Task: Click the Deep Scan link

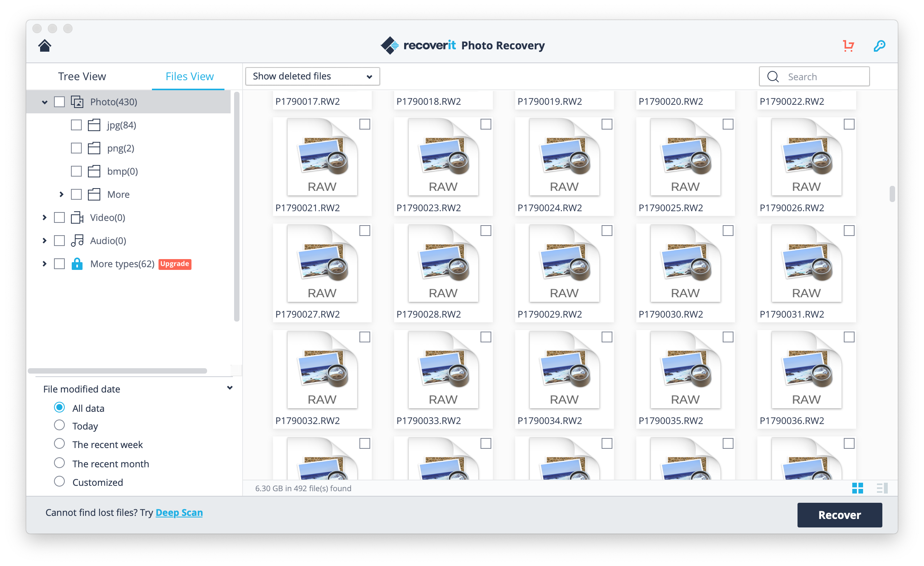Action: [179, 512]
